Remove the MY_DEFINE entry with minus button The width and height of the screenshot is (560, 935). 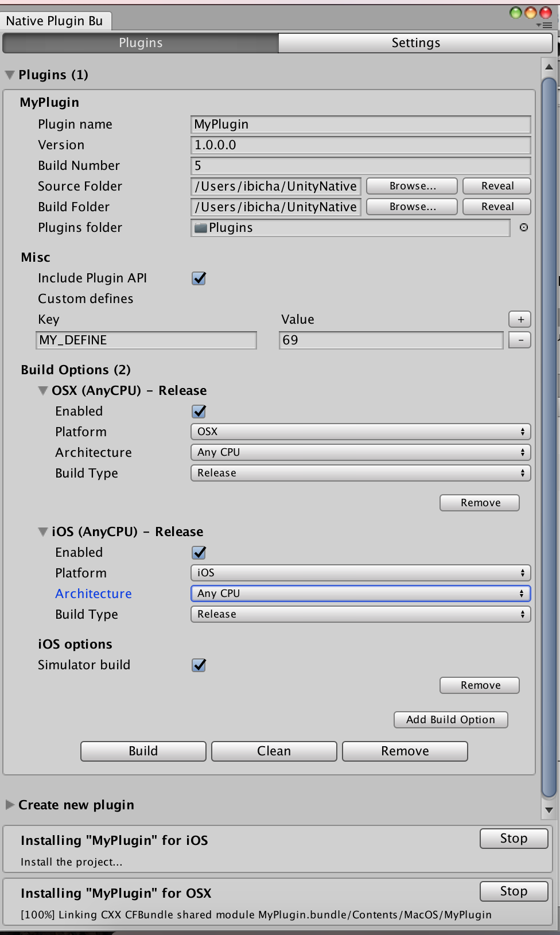click(520, 340)
